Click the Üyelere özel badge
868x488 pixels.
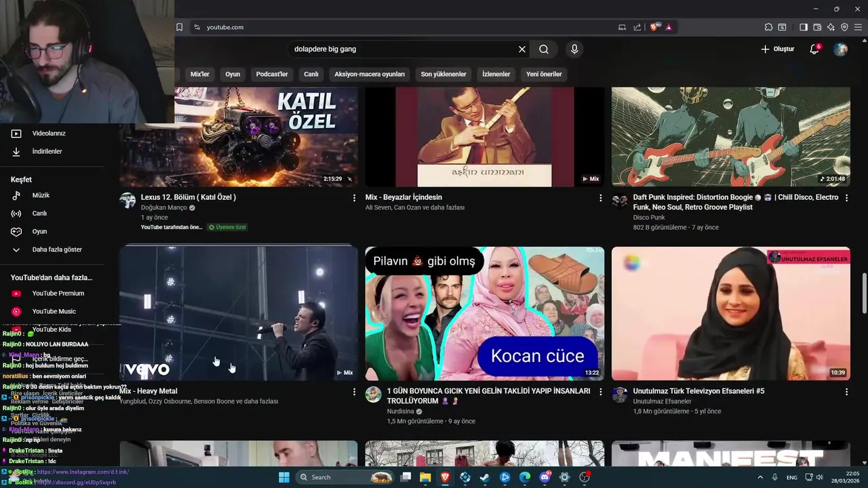(227, 227)
